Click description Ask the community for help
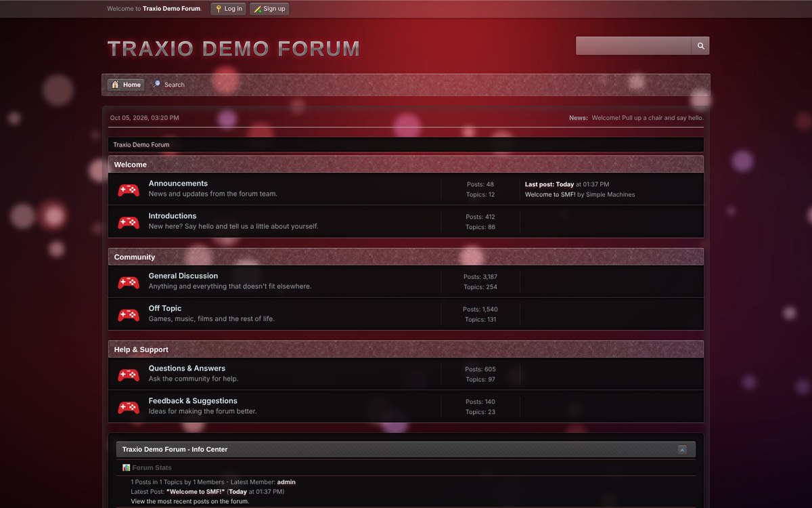 194,379
